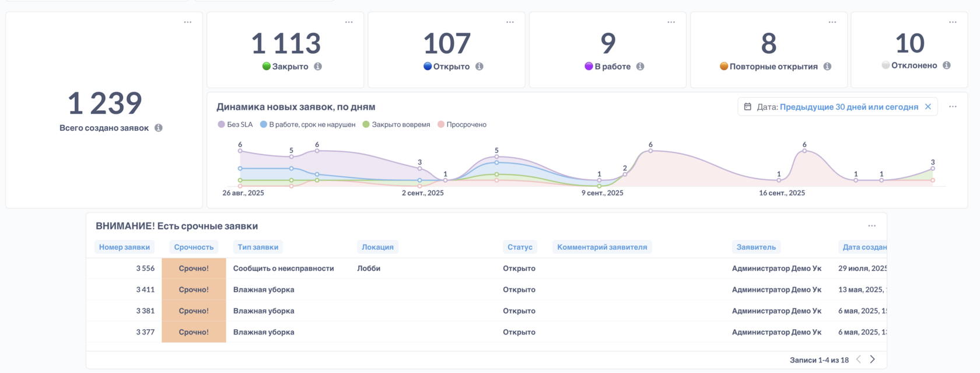Toggle Без SLA legend series
This screenshot has height=373, width=980.
pyautogui.click(x=235, y=124)
